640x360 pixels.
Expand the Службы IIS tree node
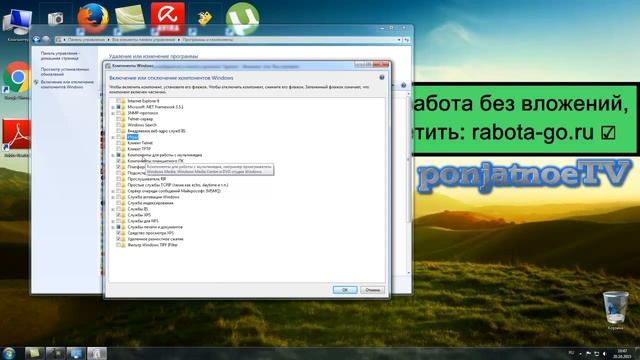coord(113,209)
